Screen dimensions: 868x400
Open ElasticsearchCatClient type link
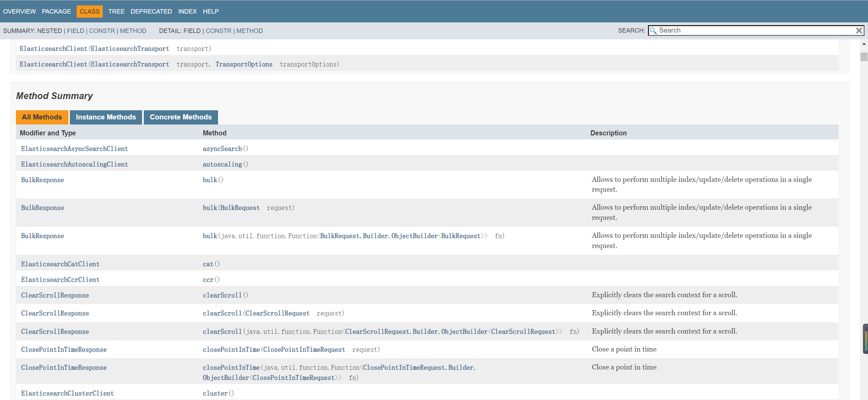point(60,264)
